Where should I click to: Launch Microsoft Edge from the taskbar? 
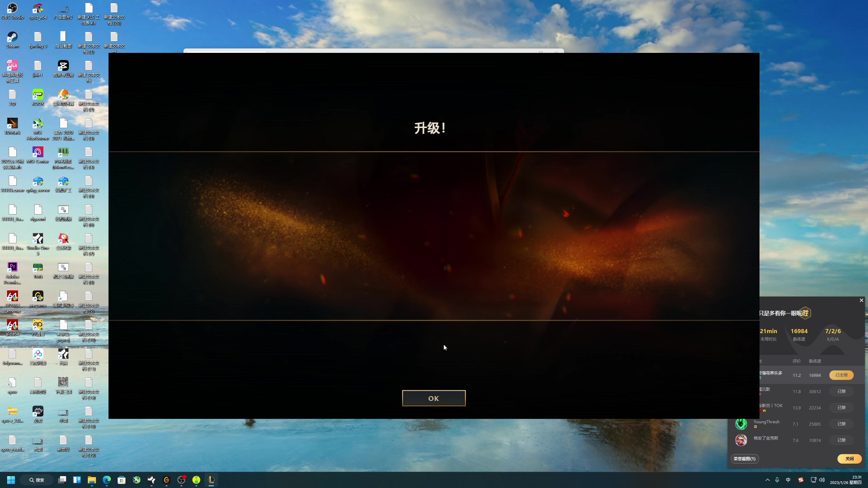point(107,480)
